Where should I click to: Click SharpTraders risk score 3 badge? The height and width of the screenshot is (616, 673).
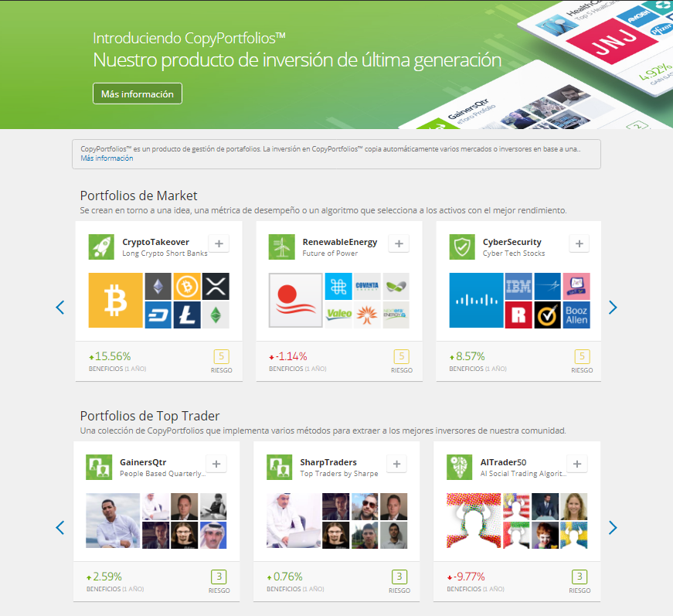pos(399,577)
